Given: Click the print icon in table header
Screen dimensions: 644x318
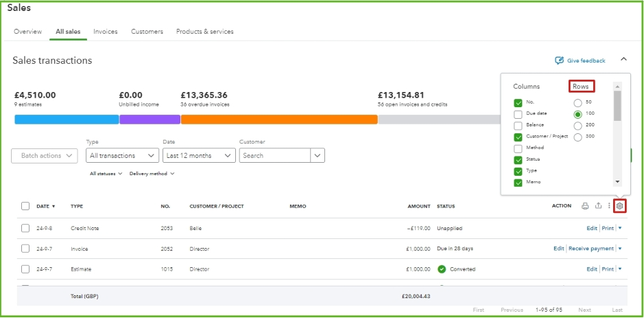Looking at the screenshot, I should point(585,206).
